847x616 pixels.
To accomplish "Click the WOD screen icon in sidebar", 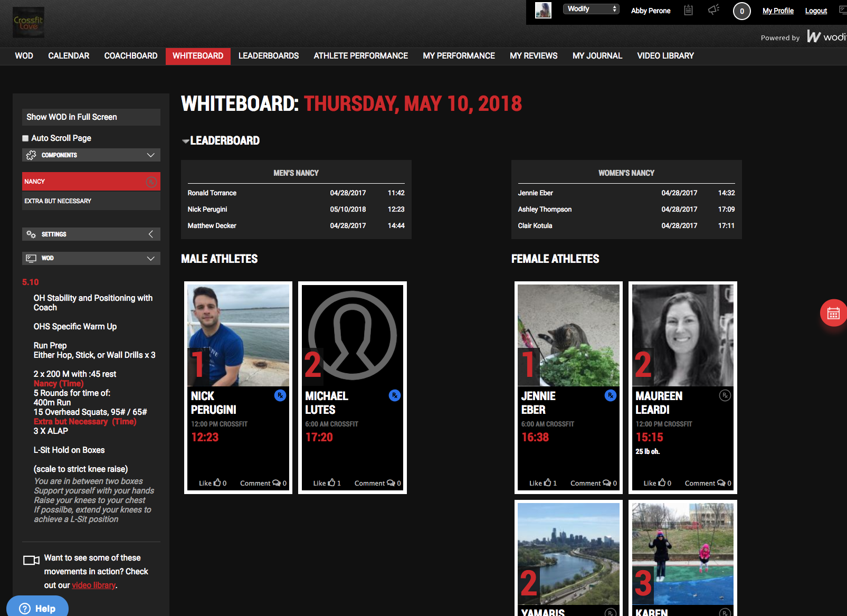I will (31, 259).
